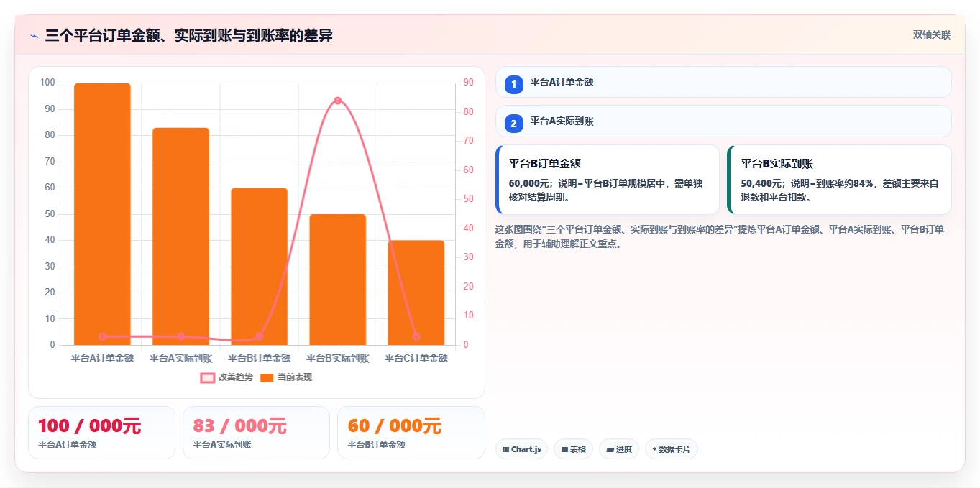The width and height of the screenshot is (980, 488).
Task: Open the 平台B订单金额 detail card
Action: pyautogui.click(x=608, y=180)
